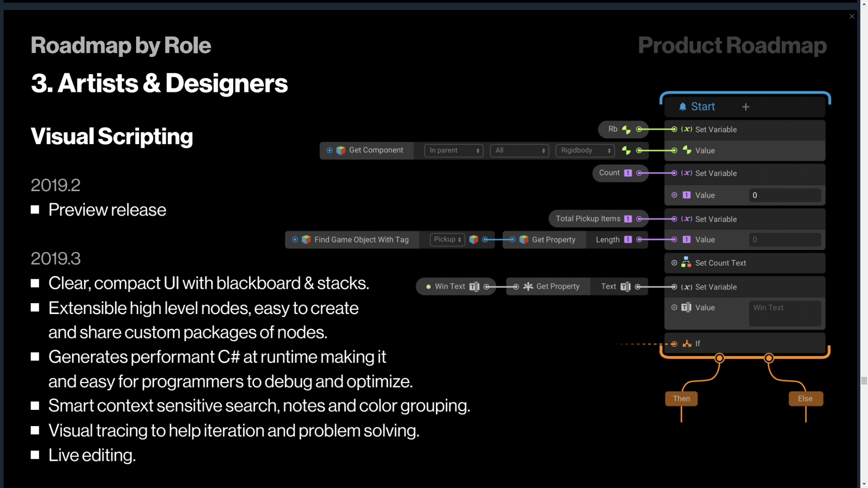Toggle the Get Component node input port
This screenshot has height=488, width=868.
click(x=330, y=150)
